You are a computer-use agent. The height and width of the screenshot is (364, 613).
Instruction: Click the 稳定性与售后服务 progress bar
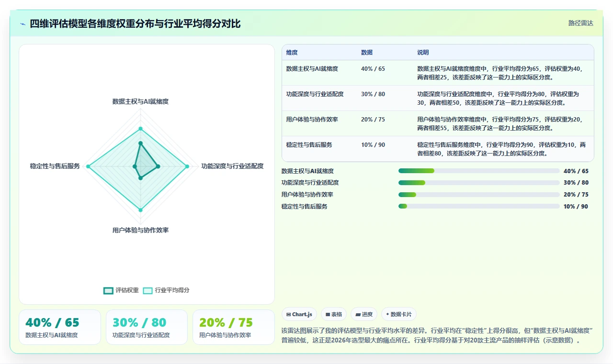click(479, 206)
